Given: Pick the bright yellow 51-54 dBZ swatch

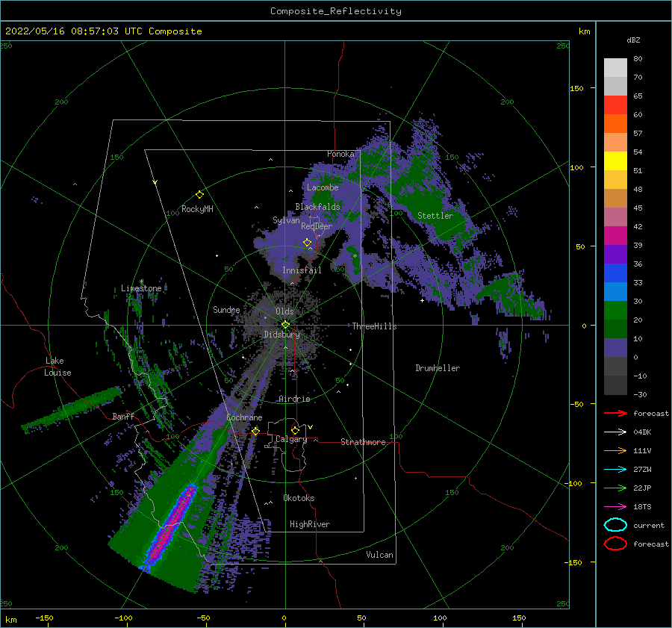Looking at the screenshot, I should coord(615,161).
